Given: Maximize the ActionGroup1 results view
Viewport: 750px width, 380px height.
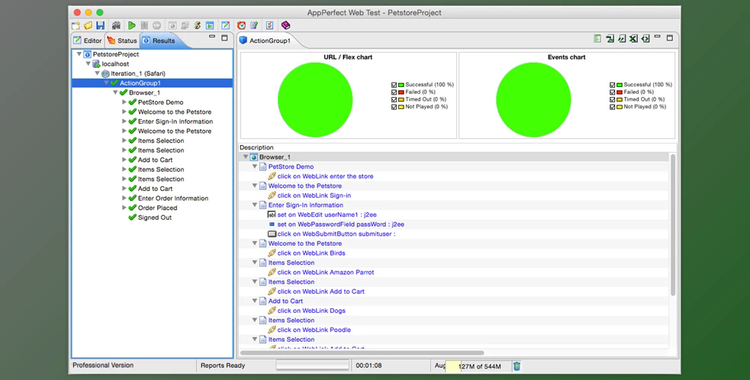Looking at the screenshot, I should [670, 38].
